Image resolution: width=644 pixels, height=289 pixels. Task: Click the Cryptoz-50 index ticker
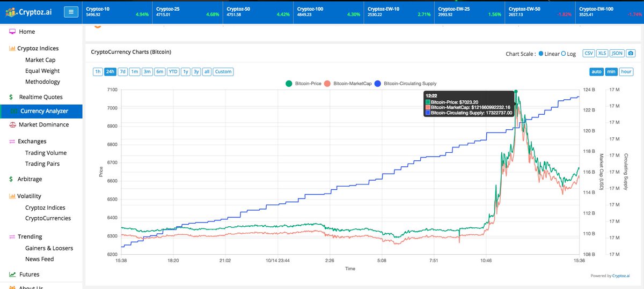pos(258,11)
